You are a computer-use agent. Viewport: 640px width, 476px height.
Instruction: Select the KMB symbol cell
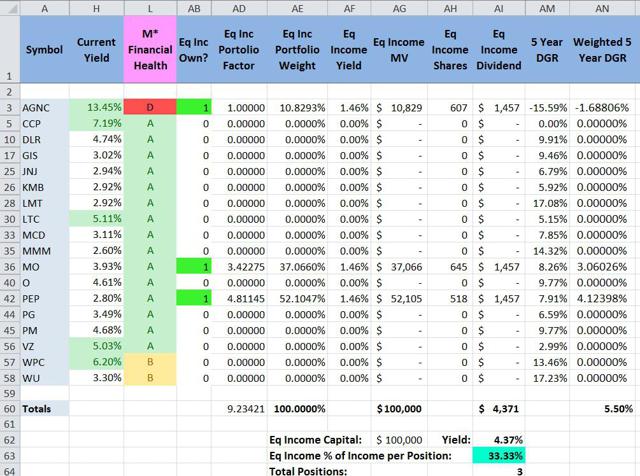click(44, 187)
